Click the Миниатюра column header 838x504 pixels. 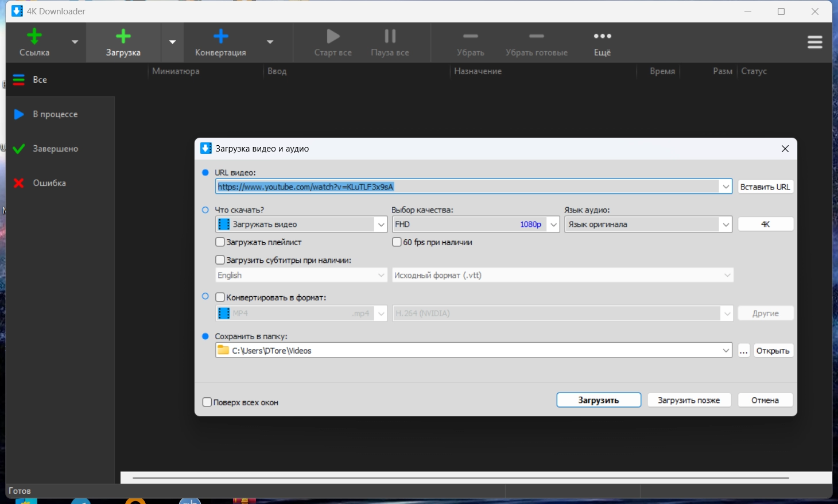(x=176, y=71)
